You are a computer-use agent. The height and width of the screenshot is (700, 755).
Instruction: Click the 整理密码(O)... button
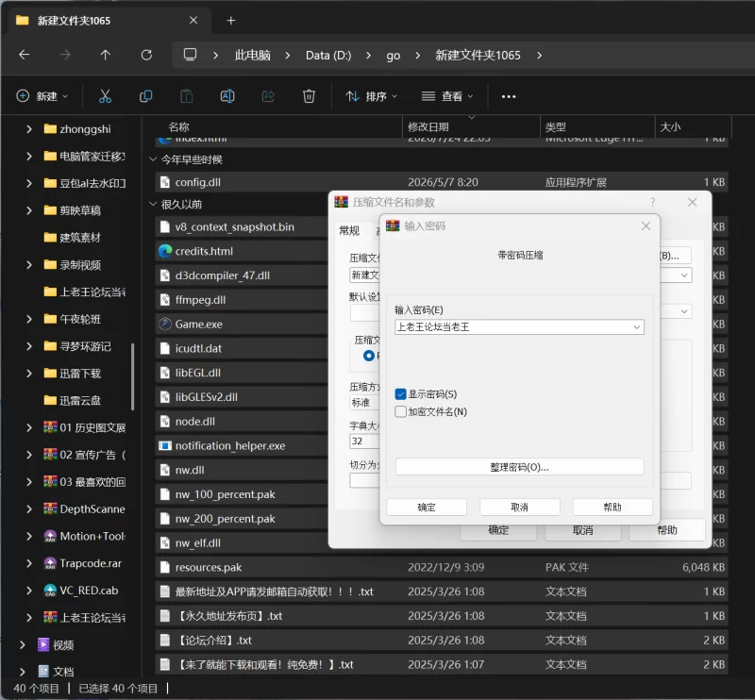coord(520,467)
